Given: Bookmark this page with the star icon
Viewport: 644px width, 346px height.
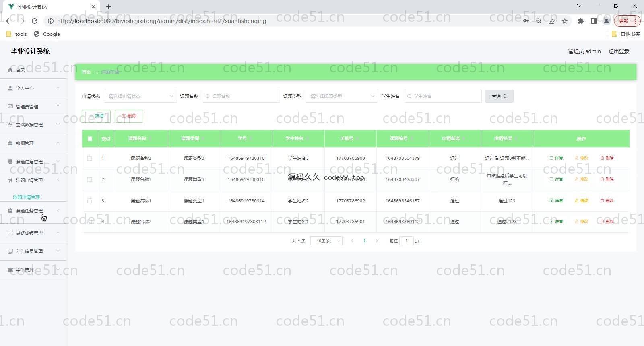Looking at the screenshot, I should 565,21.
